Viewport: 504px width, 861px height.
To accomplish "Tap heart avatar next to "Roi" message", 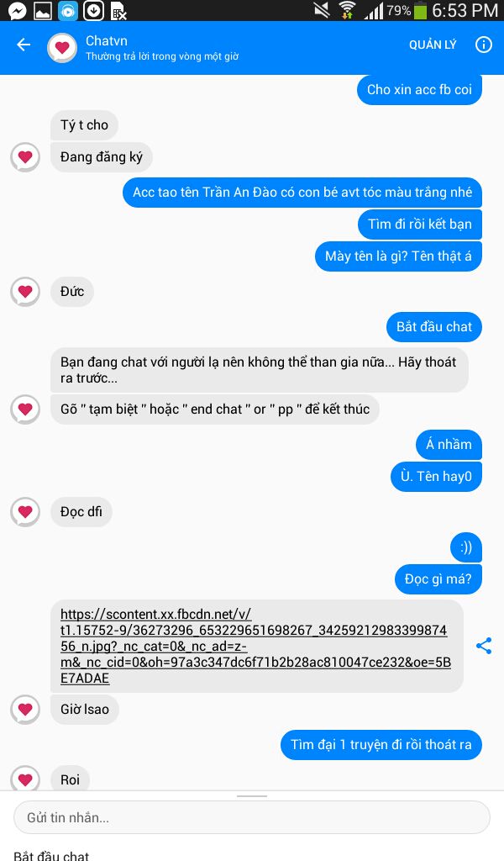I will click(25, 778).
